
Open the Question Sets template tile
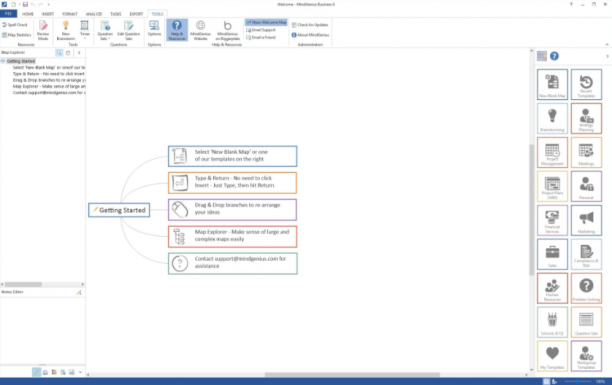coord(586,322)
